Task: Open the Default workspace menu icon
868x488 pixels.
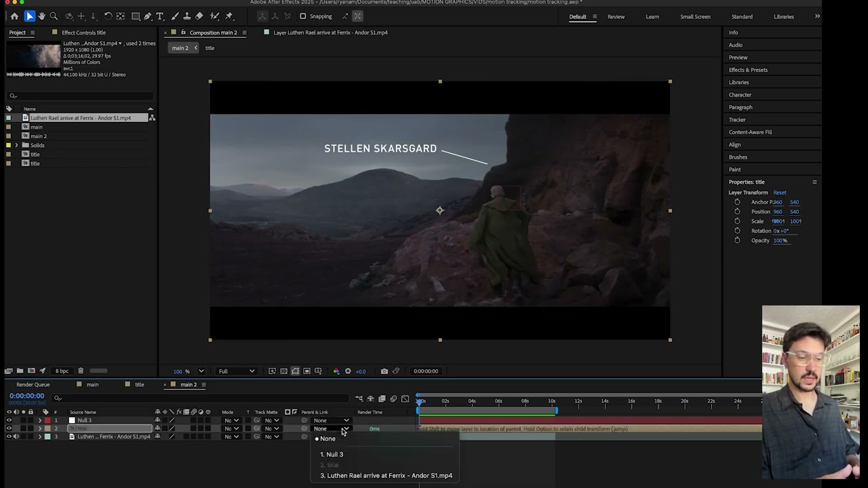Action: pyautogui.click(x=595, y=16)
